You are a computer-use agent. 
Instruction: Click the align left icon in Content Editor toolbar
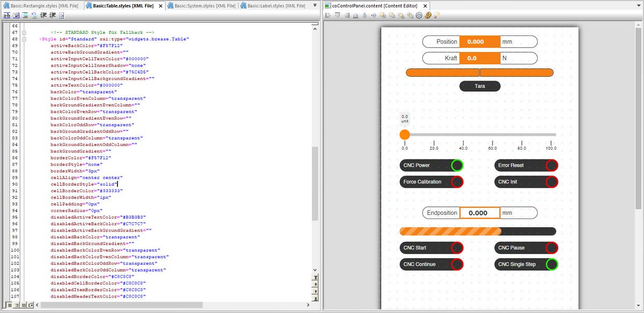pos(328,15)
